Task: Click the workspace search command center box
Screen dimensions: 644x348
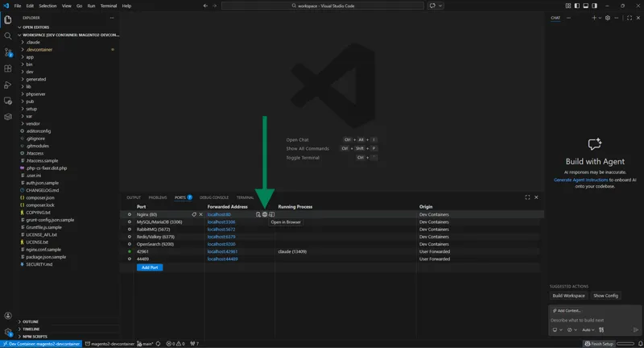Action: tap(323, 6)
